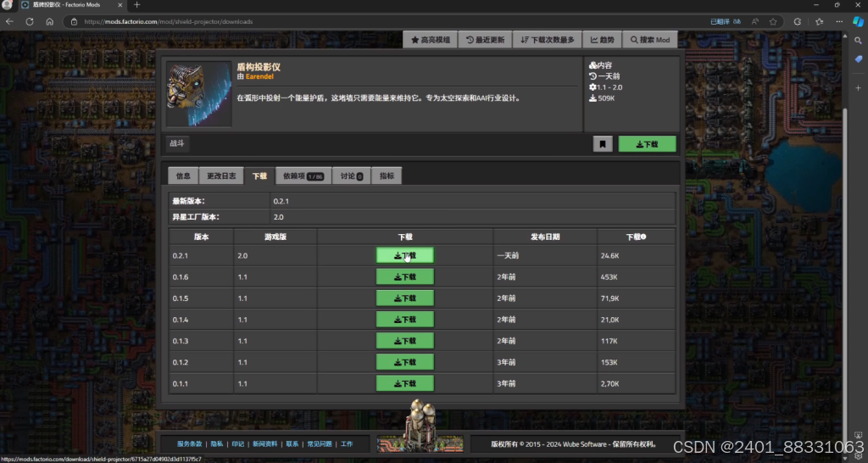Download version 0.1.4
The image size is (868, 463).
(x=404, y=320)
